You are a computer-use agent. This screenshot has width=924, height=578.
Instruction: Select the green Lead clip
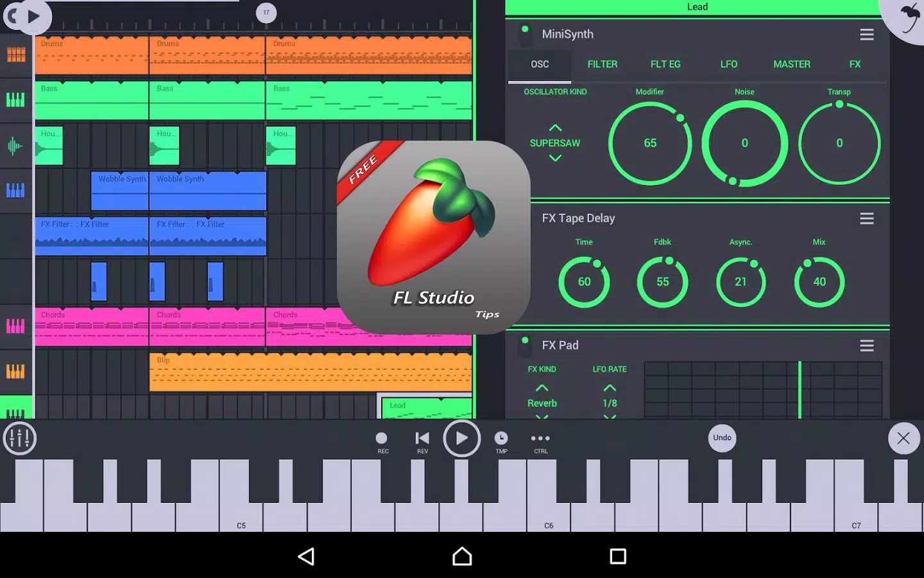[427, 408]
